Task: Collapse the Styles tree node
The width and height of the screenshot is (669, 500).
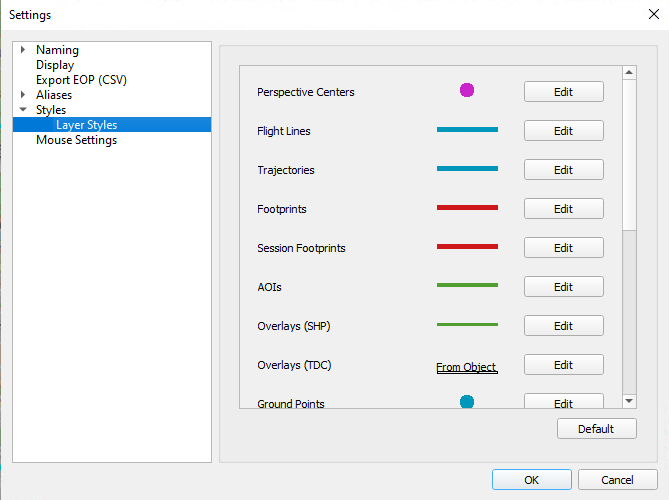Action: coord(23,110)
